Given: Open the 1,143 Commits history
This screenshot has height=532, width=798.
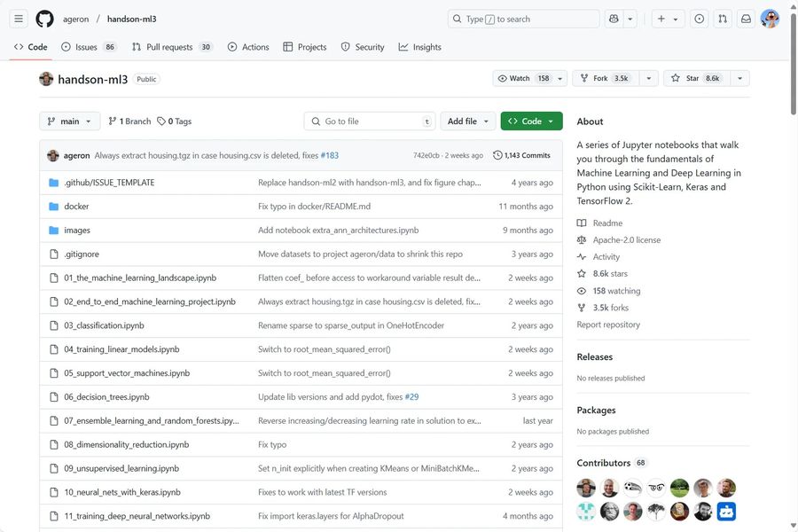Looking at the screenshot, I should [522, 155].
